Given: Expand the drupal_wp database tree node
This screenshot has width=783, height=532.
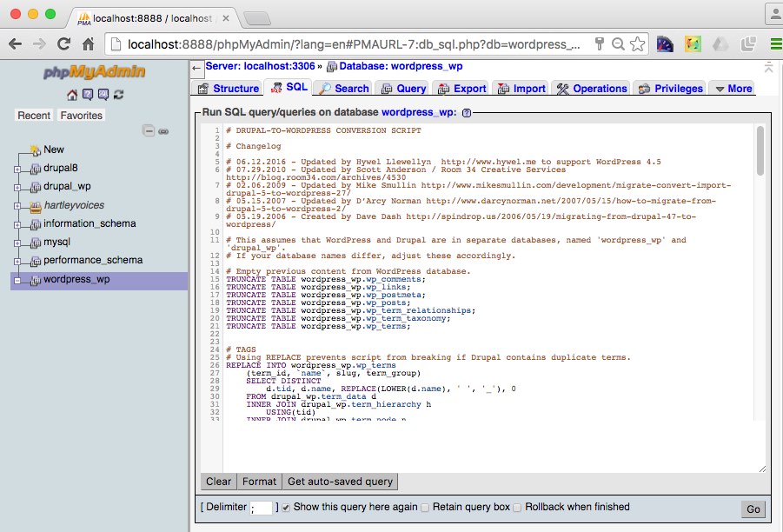Looking at the screenshot, I should [x=17, y=188].
